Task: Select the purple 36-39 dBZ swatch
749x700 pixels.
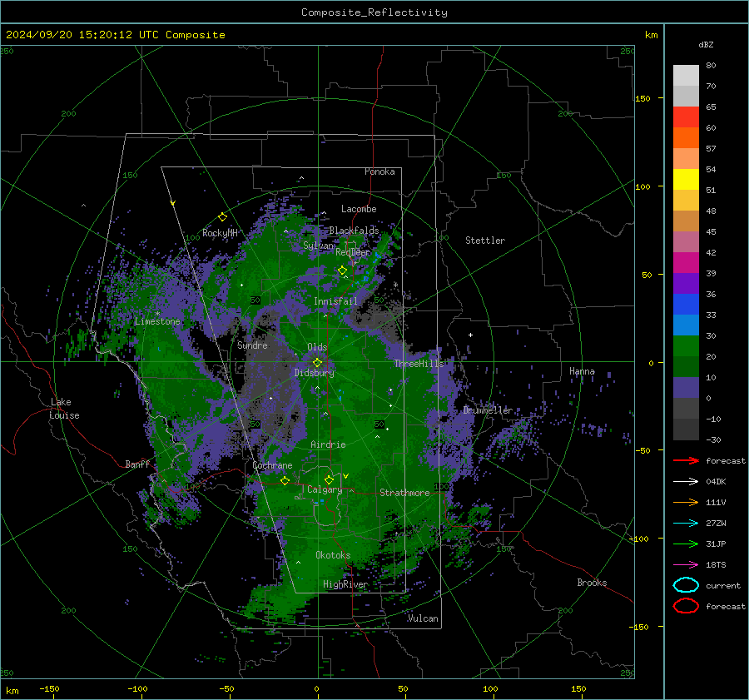Action: (x=686, y=283)
